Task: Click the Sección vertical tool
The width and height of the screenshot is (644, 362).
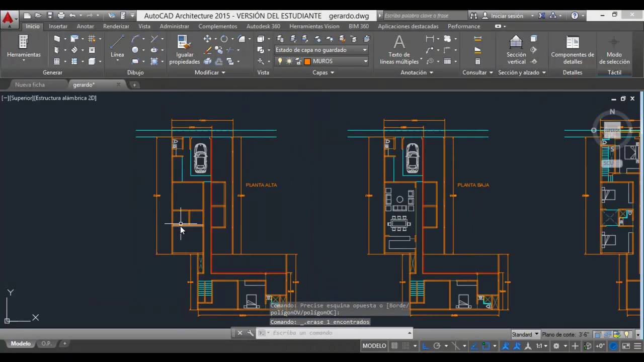Action: click(516, 49)
